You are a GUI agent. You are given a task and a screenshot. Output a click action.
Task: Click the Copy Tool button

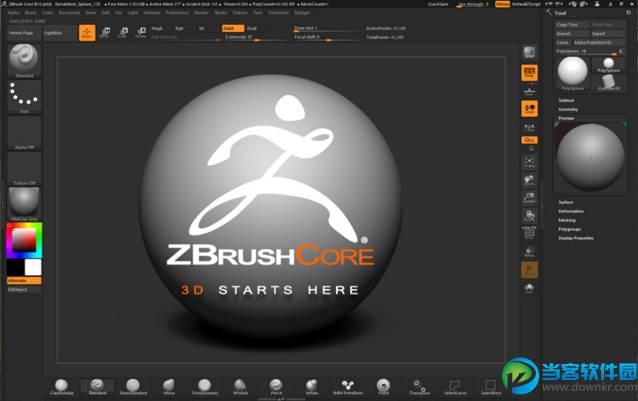pos(572,25)
